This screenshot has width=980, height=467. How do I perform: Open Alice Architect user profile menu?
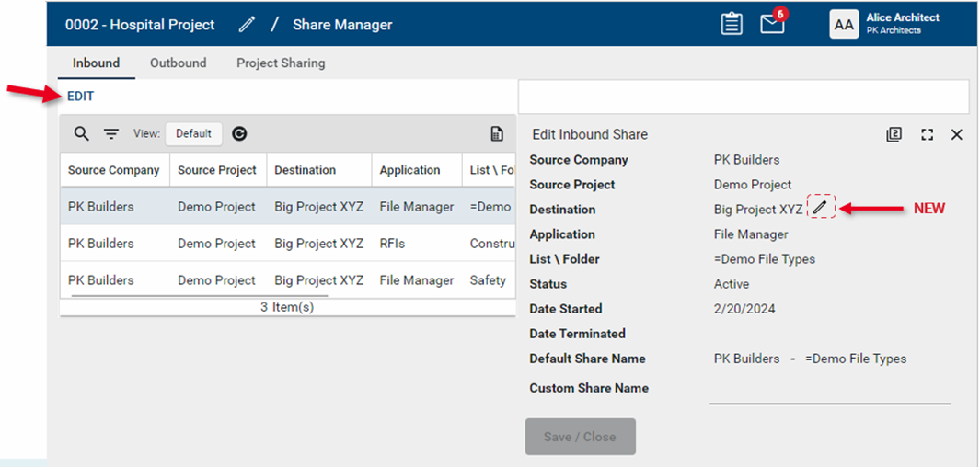point(885,24)
